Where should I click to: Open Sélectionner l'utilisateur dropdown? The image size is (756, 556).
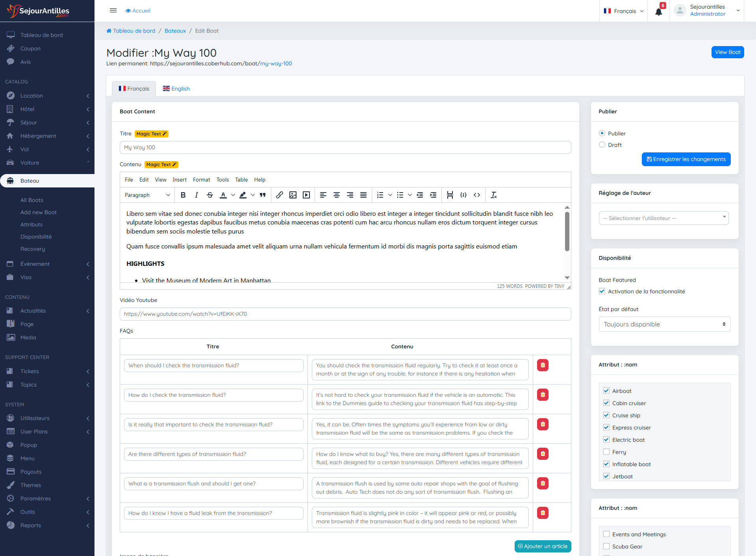point(663,218)
